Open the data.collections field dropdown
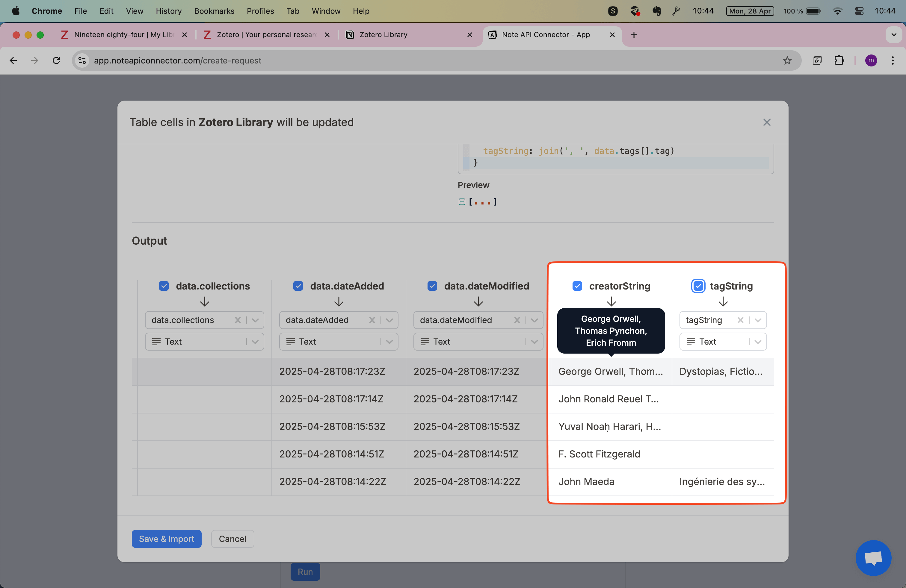 pyautogui.click(x=255, y=320)
